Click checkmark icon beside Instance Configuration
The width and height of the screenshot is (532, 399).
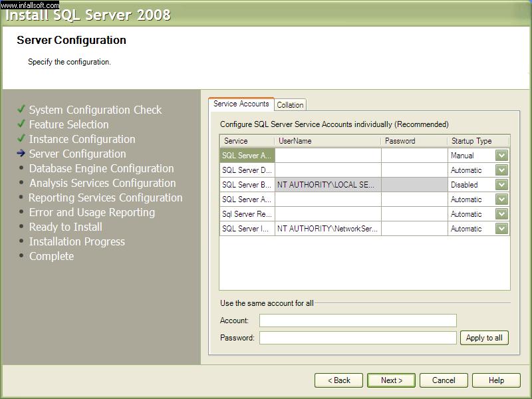point(21,138)
